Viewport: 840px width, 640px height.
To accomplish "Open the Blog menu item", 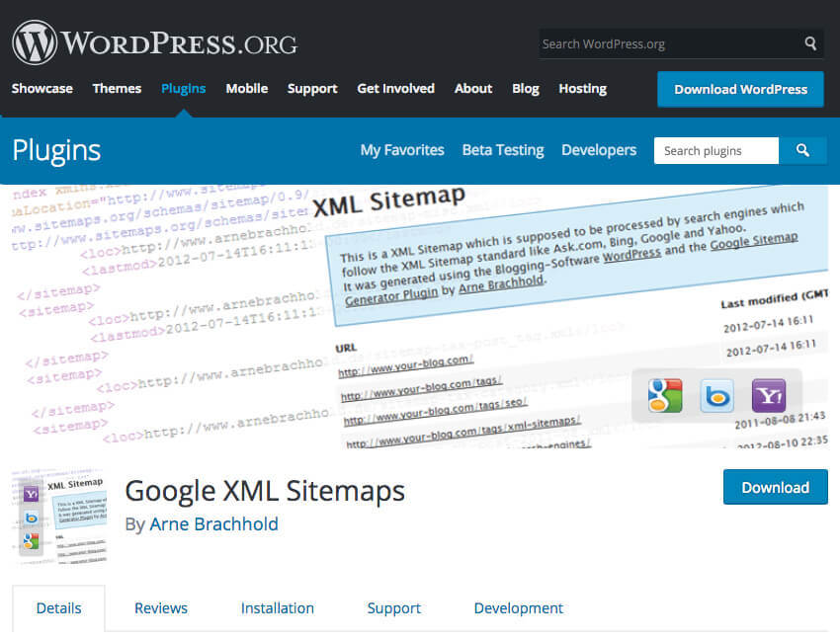I will [526, 88].
